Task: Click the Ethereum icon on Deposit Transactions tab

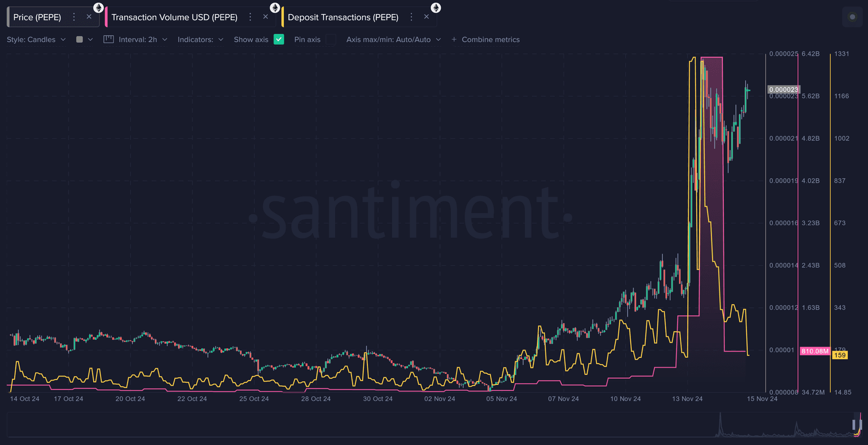Action: point(436,8)
